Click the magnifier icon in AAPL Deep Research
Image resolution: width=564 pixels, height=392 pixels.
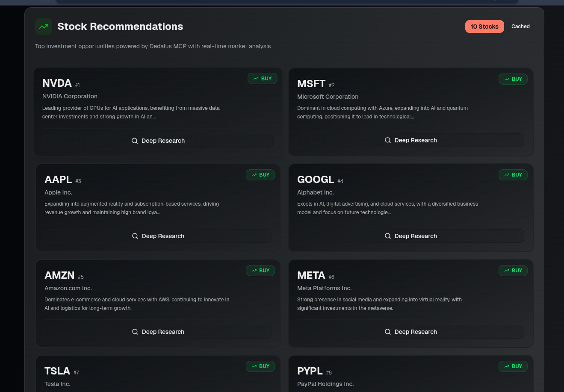click(135, 236)
